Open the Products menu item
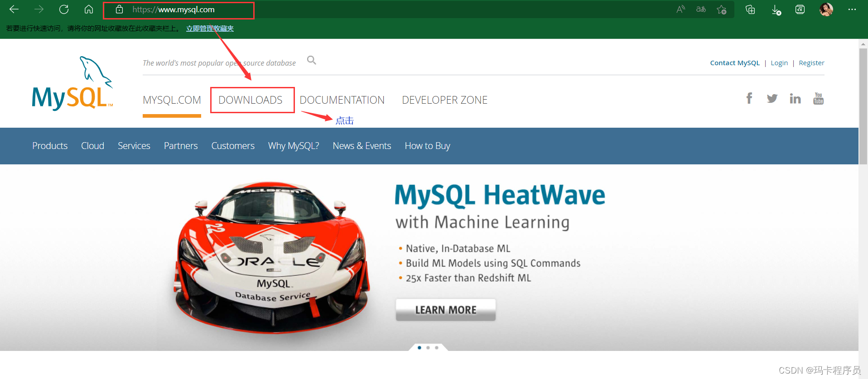868x379 pixels. pos(50,146)
